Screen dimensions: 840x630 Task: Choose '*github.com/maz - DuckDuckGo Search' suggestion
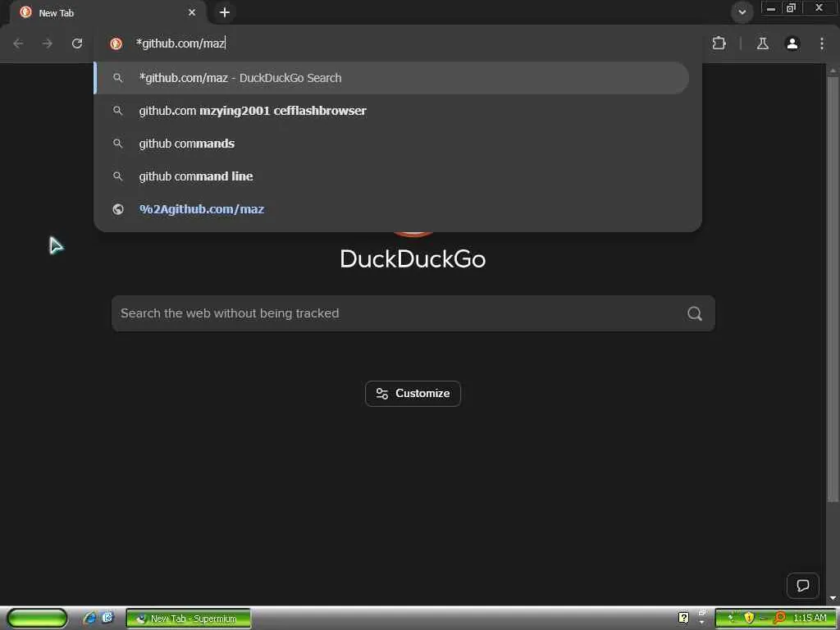point(391,78)
